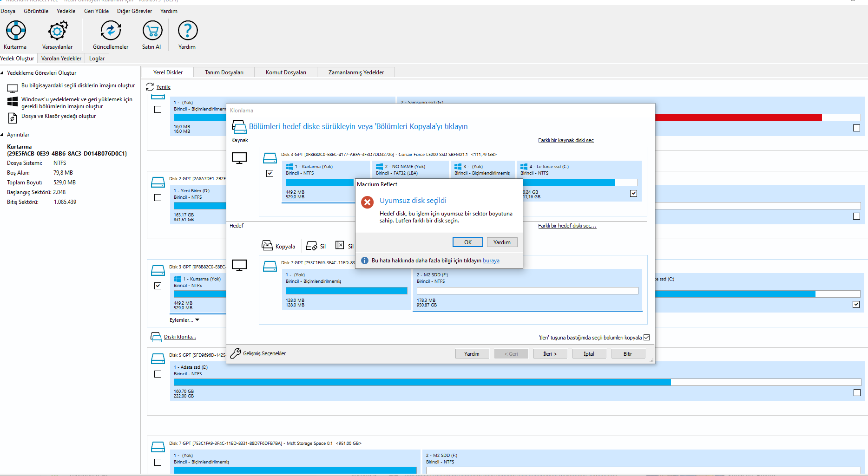This screenshot has width=868, height=476.
Task: Click the İleri > button
Action: coord(550,354)
